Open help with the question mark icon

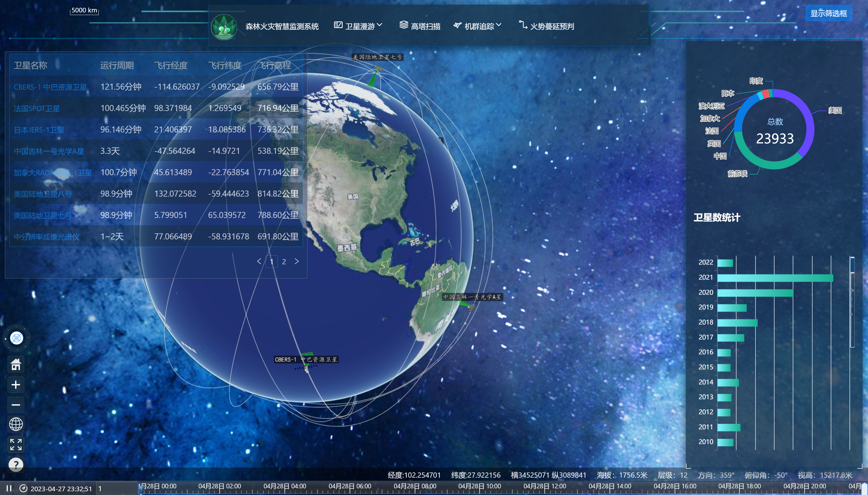[16, 464]
